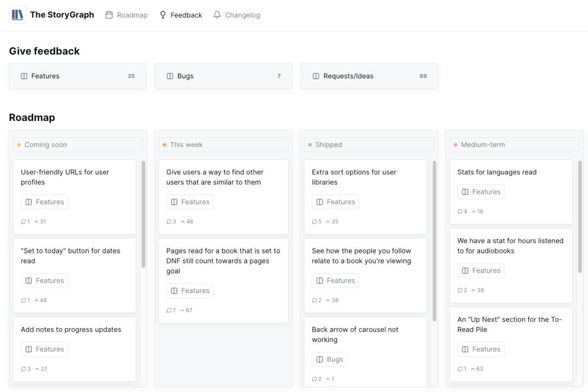Open "Extra sort options for user libraries" card

coord(366,197)
